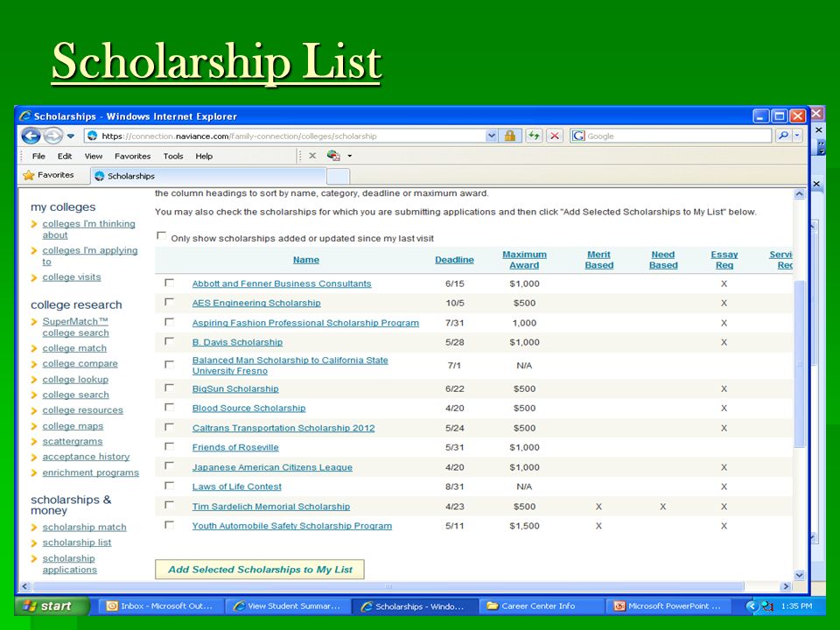This screenshot has height=630, width=840.
Task: Click the browser Forward arrow button
Action: [x=52, y=136]
